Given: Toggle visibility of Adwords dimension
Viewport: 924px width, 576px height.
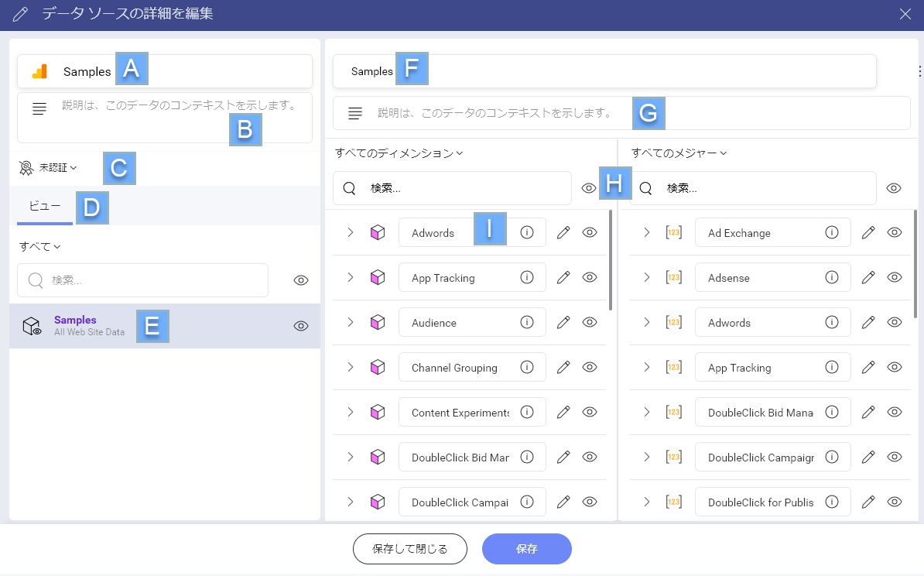Looking at the screenshot, I should [590, 232].
